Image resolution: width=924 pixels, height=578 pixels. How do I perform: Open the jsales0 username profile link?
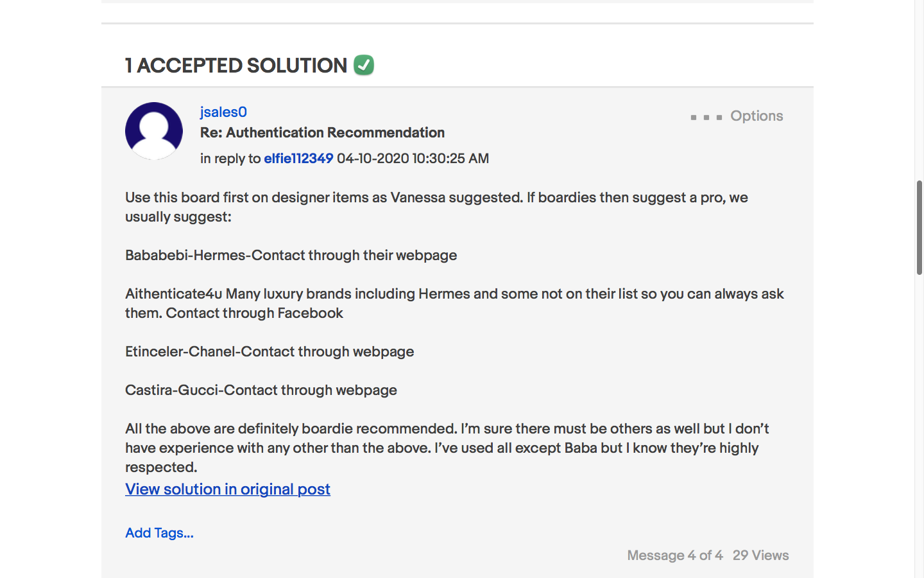223,112
